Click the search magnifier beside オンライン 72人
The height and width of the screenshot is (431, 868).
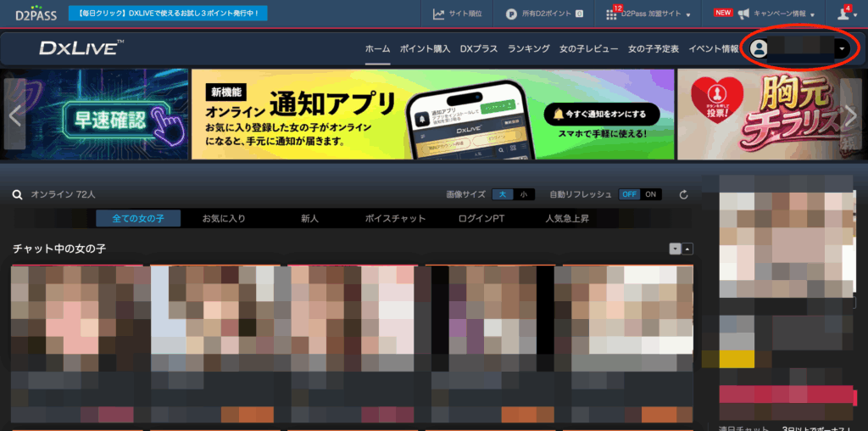18,194
